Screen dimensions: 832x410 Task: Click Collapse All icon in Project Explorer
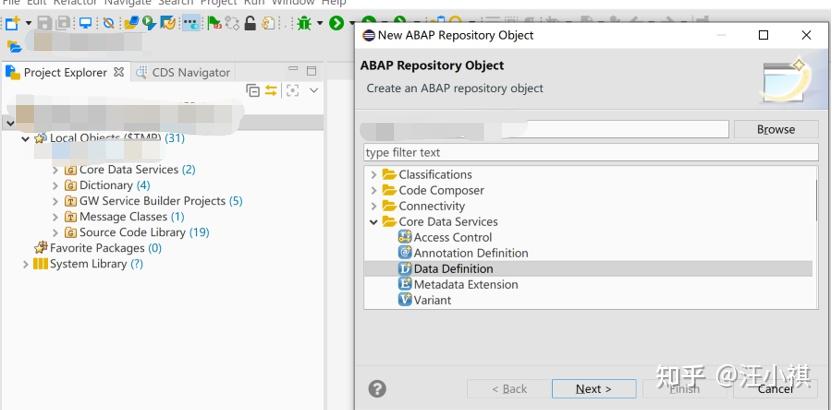(253, 90)
